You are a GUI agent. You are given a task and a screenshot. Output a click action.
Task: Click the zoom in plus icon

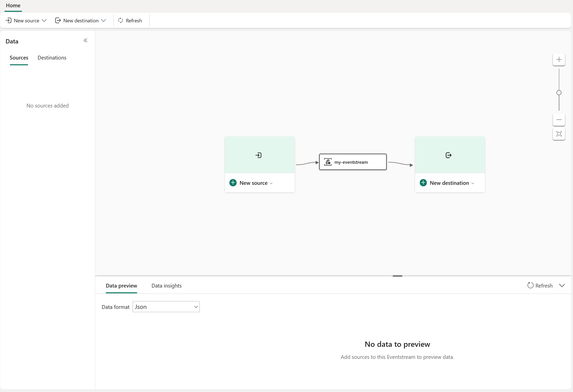tap(559, 60)
